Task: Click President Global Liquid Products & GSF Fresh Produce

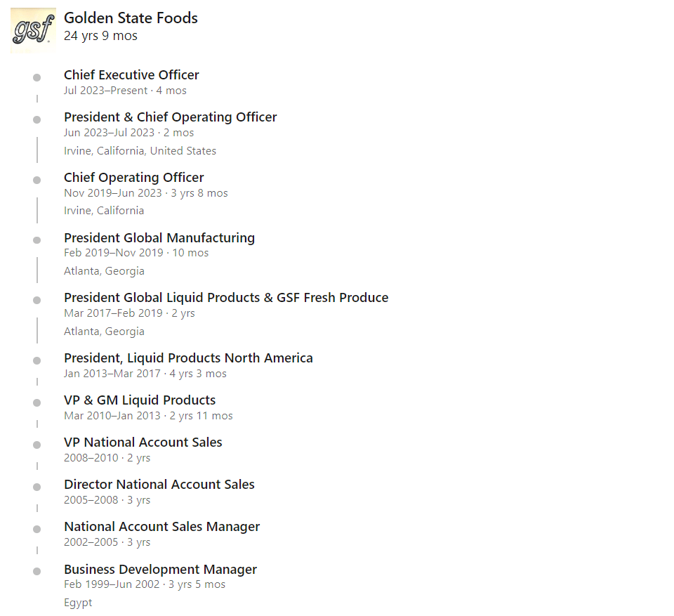Action: tap(225, 298)
